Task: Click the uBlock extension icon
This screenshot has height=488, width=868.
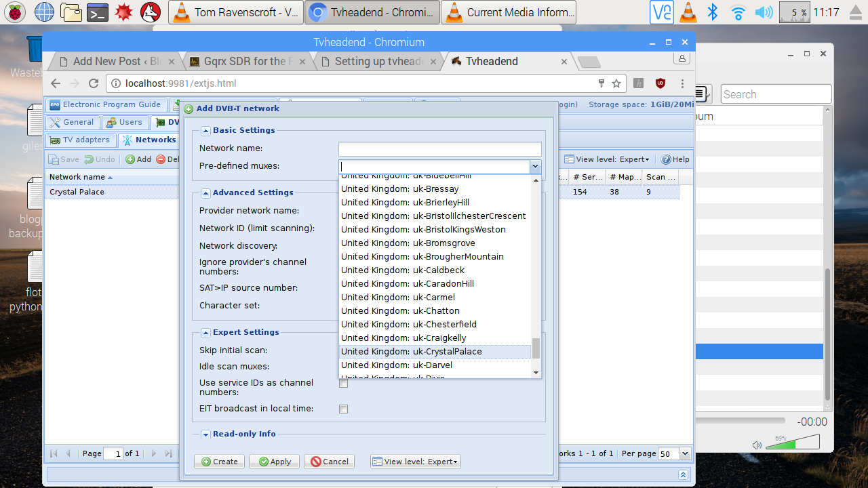Action: coord(660,83)
